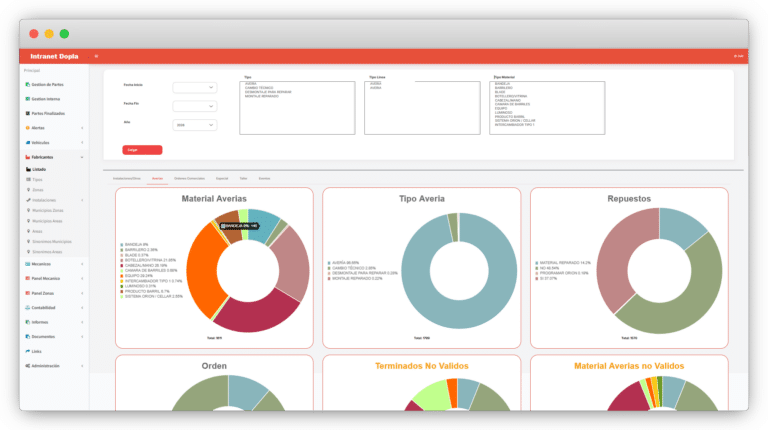Click the Municipios Areas pin icon
768x430 pixels.
click(28, 221)
